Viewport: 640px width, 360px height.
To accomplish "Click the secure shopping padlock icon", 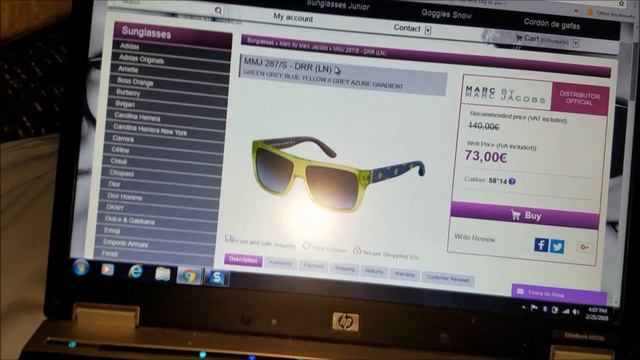I will pyautogui.click(x=357, y=250).
